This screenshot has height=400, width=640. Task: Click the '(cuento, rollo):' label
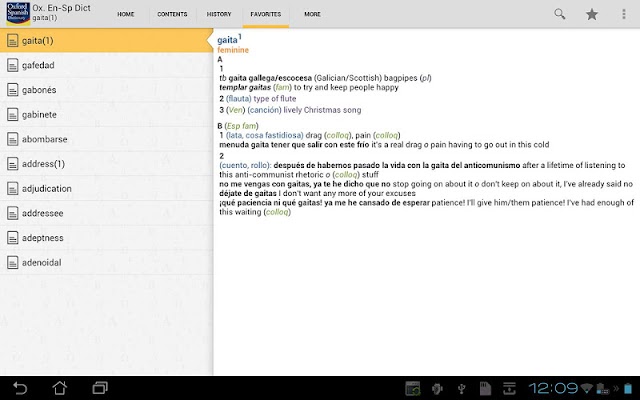pyautogui.click(x=245, y=165)
